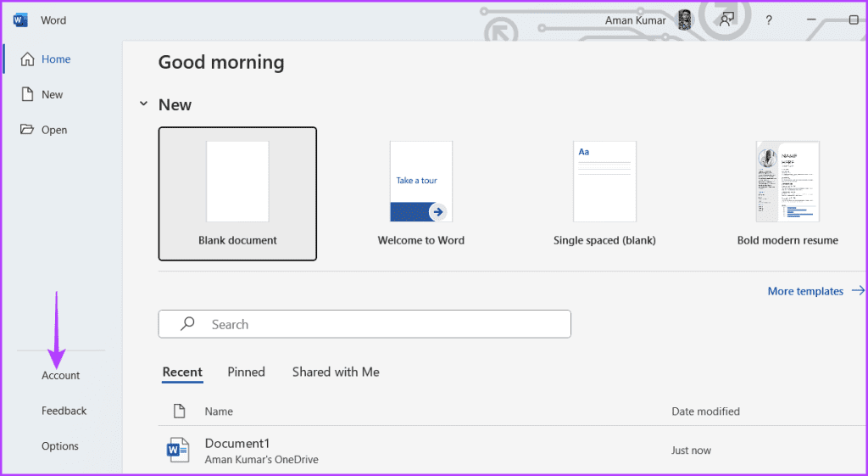The image size is (868, 476).
Task: Switch to the Pinned tab
Action: coord(247,372)
